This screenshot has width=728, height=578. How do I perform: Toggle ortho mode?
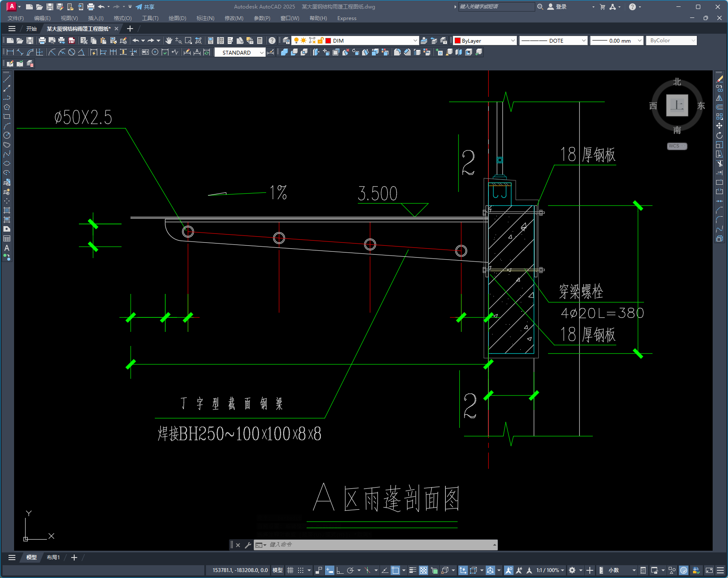[340, 570]
